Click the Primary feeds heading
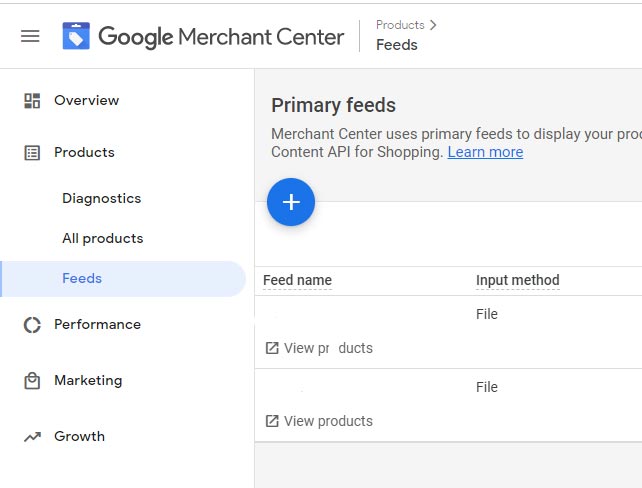The image size is (642, 488). 333,105
